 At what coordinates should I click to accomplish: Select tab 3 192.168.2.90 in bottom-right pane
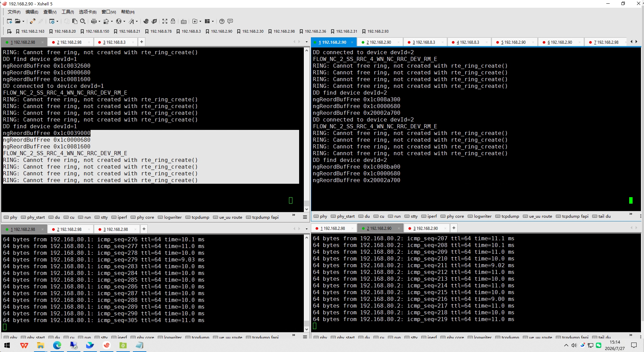pyautogui.click(x=426, y=228)
